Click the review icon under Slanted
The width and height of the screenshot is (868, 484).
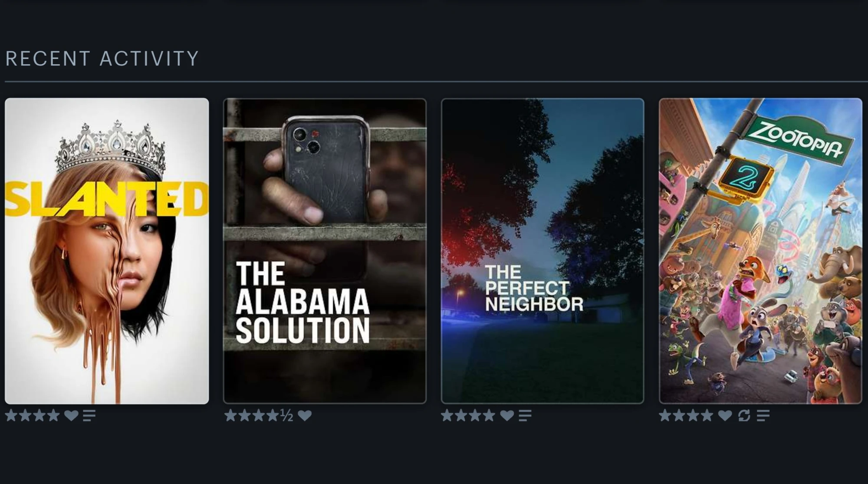(x=89, y=415)
